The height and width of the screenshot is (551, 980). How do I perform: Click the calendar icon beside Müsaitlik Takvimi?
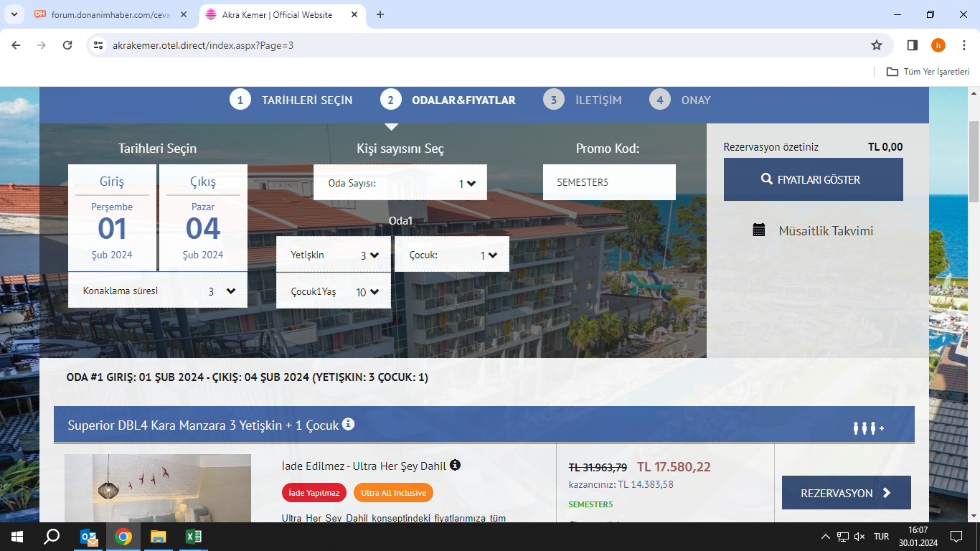tap(758, 230)
